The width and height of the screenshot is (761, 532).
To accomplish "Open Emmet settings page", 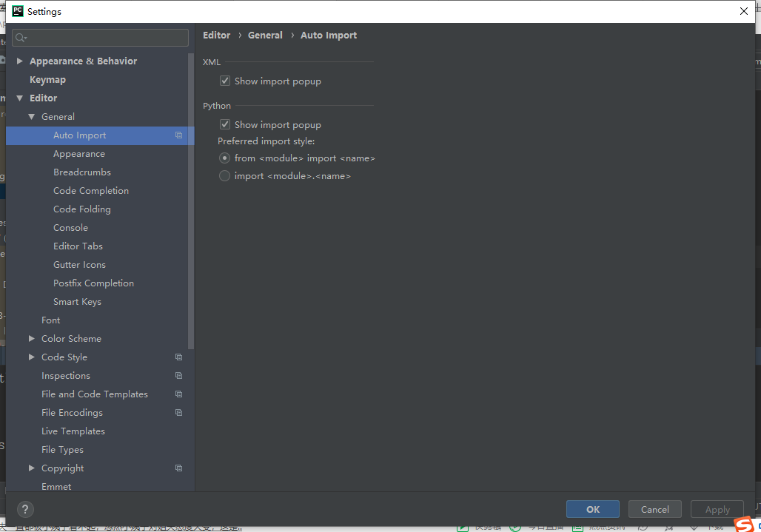I will coord(56,486).
